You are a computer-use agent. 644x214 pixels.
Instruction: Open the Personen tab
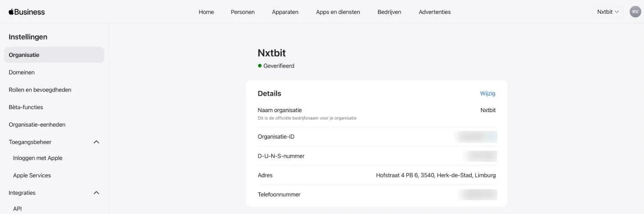(243, 12)
